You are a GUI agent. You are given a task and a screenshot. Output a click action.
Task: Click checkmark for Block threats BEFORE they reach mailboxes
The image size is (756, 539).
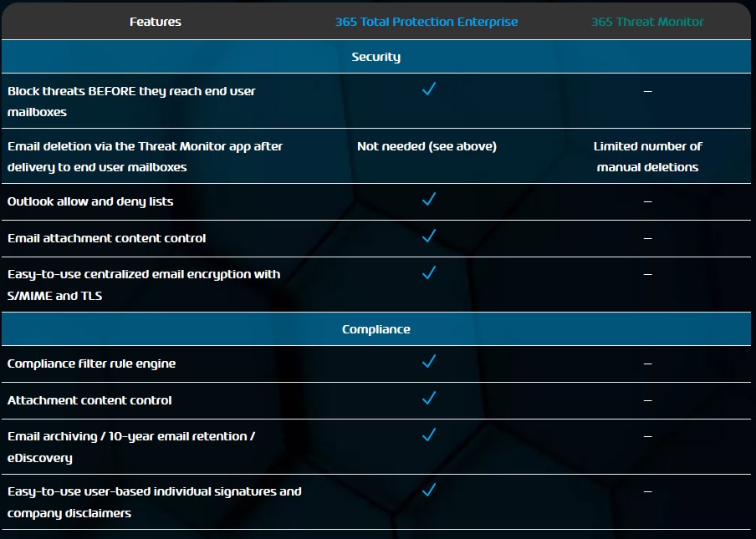pyautogui.click(x=429, y=89)
